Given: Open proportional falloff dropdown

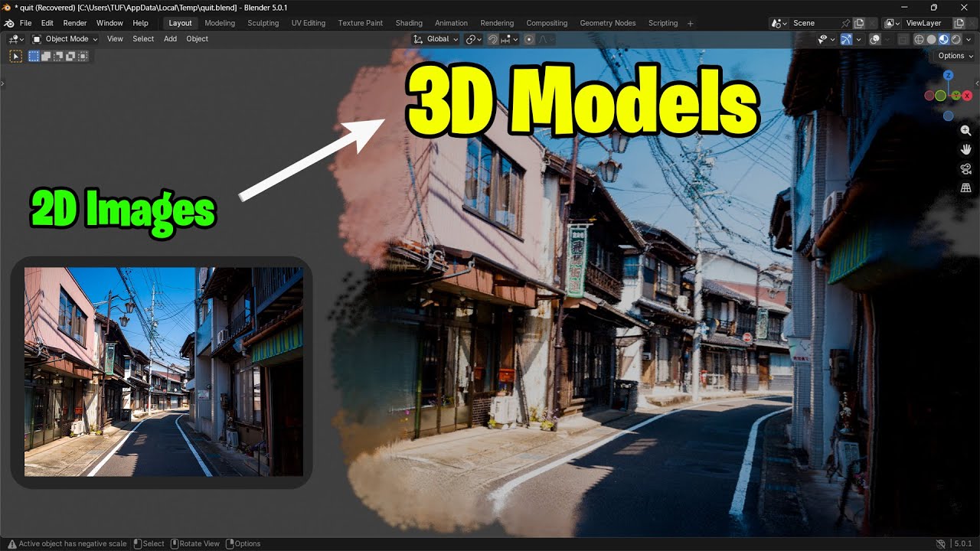Looking at the screenshot, I should [546, 39].
